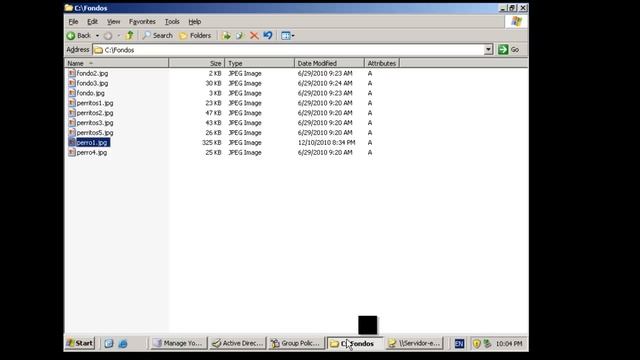
Task: Click the EN language indicator
Action: (459, 344)
